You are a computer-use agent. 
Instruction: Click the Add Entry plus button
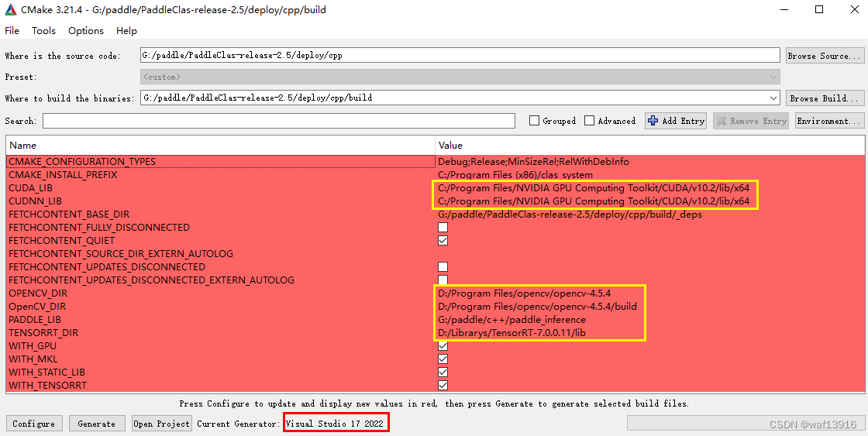[x=676, y=121]
